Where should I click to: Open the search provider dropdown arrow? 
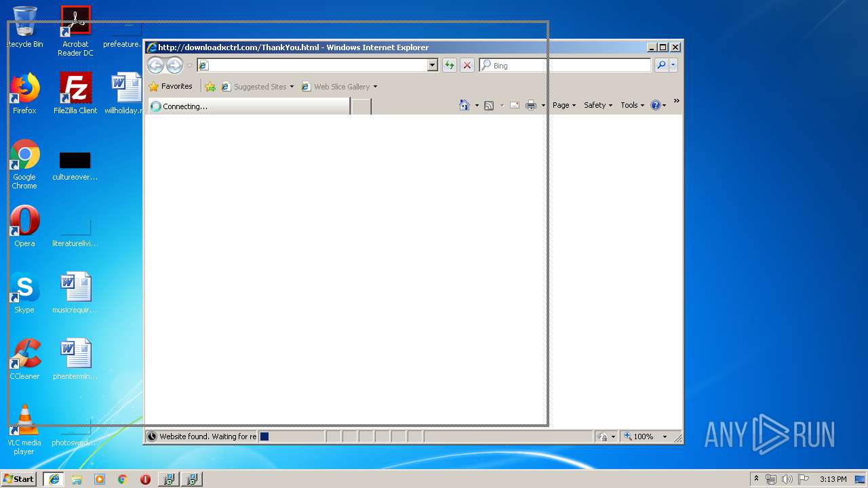pos(673,65)
